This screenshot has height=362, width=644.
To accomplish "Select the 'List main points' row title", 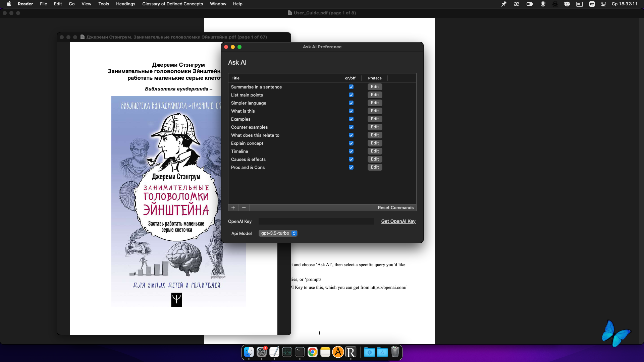I will pos(247,95).
